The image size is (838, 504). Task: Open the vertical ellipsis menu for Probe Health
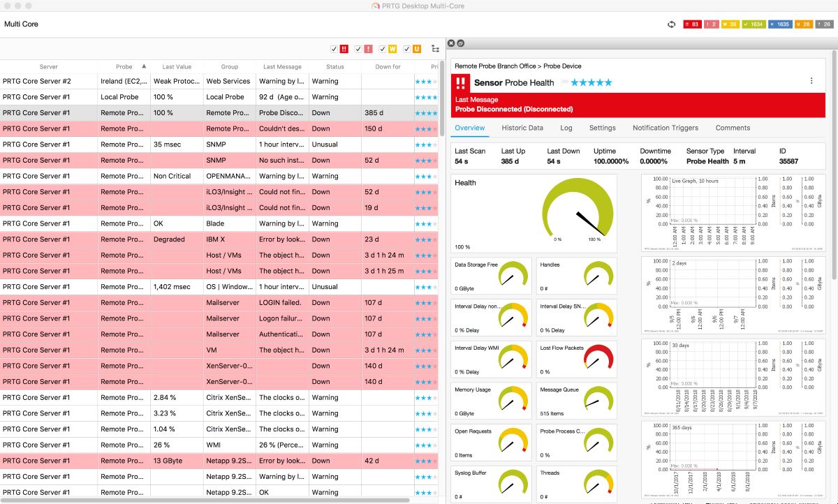(811, 80)
